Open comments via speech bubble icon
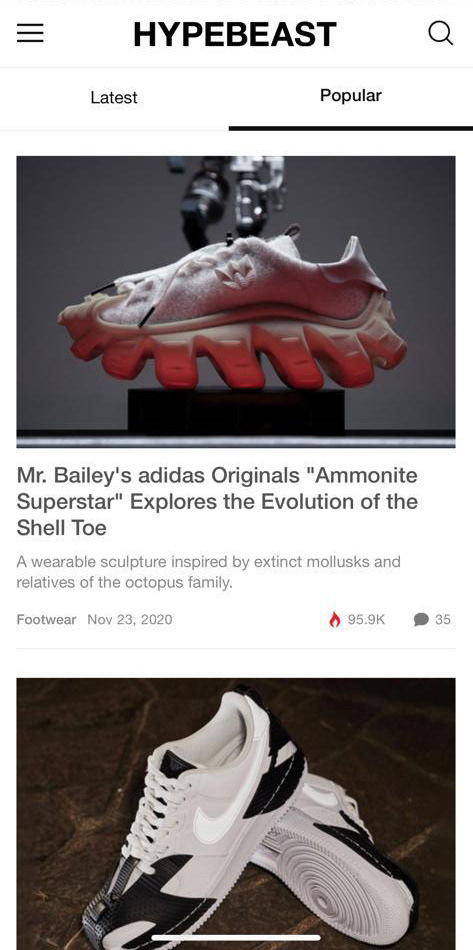The image size is (473, 950). click(422, 619)
